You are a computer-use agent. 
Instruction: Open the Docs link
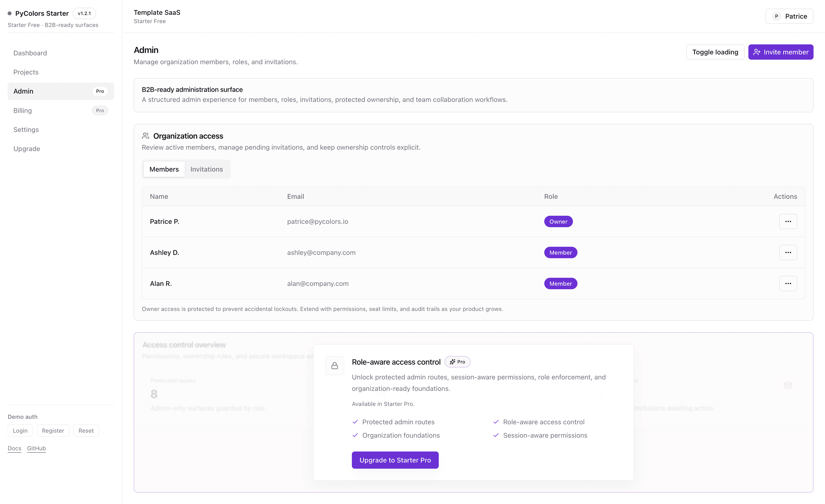pyautogui.click(x=14, y=448)
